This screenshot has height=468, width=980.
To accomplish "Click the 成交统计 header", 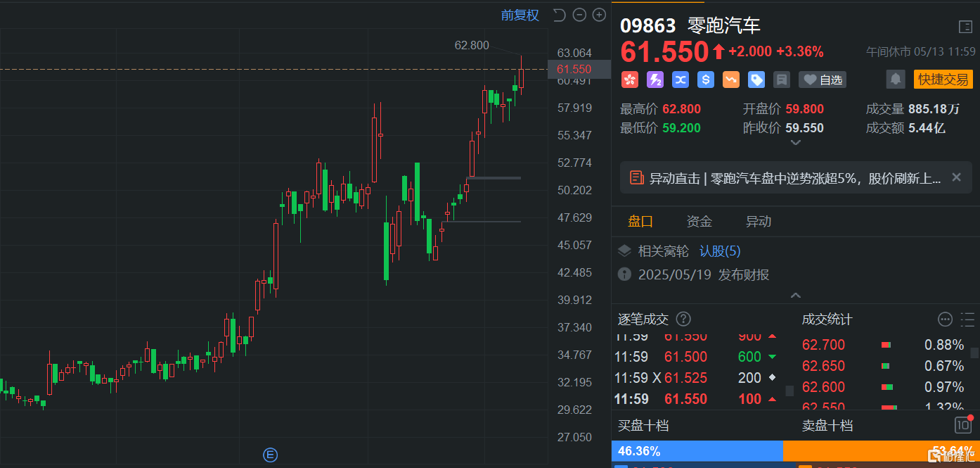I will point(827,320).
